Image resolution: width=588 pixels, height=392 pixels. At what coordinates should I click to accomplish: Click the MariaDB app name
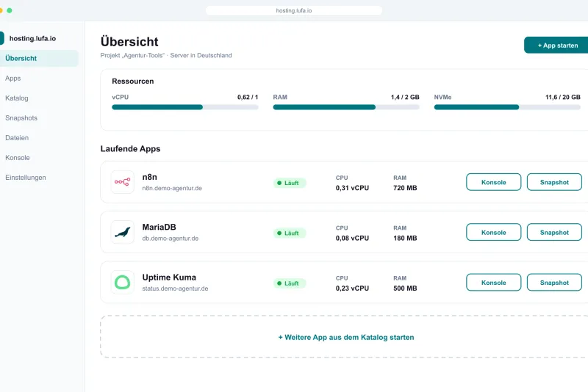pyautogui.click(x=159, y=228)
